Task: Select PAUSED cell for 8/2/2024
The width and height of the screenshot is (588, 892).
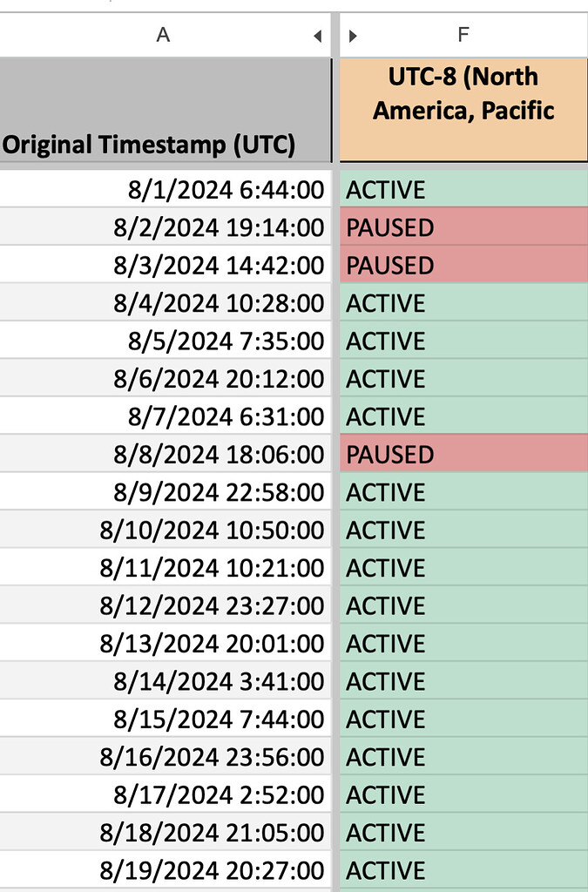Action: click(x=463, y=227)
